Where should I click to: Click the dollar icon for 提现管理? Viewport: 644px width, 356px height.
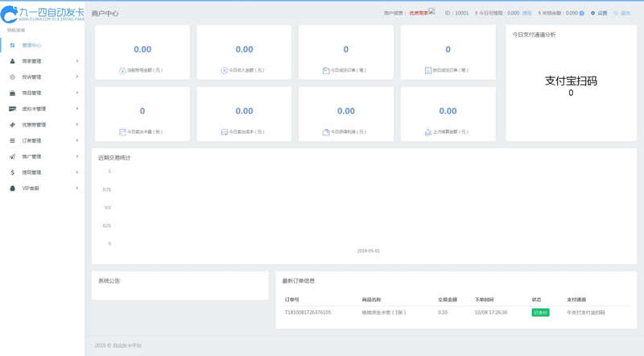[12, 172]
